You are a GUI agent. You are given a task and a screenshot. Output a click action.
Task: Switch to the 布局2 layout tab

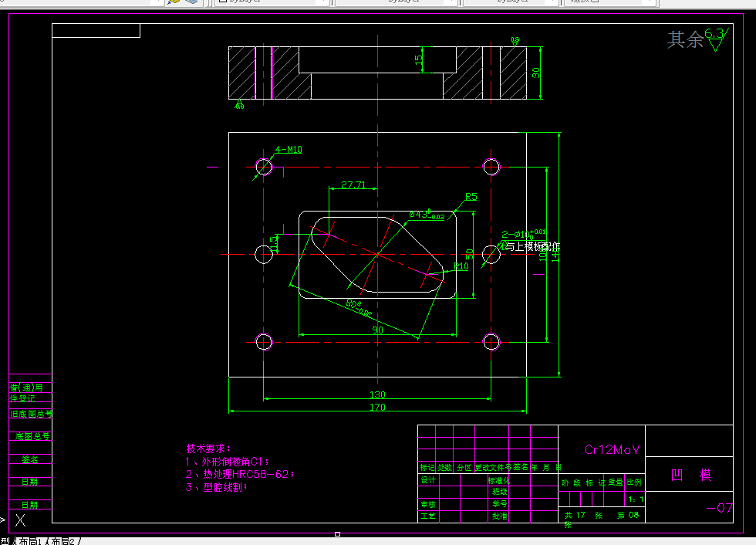[x=62, y=541]
